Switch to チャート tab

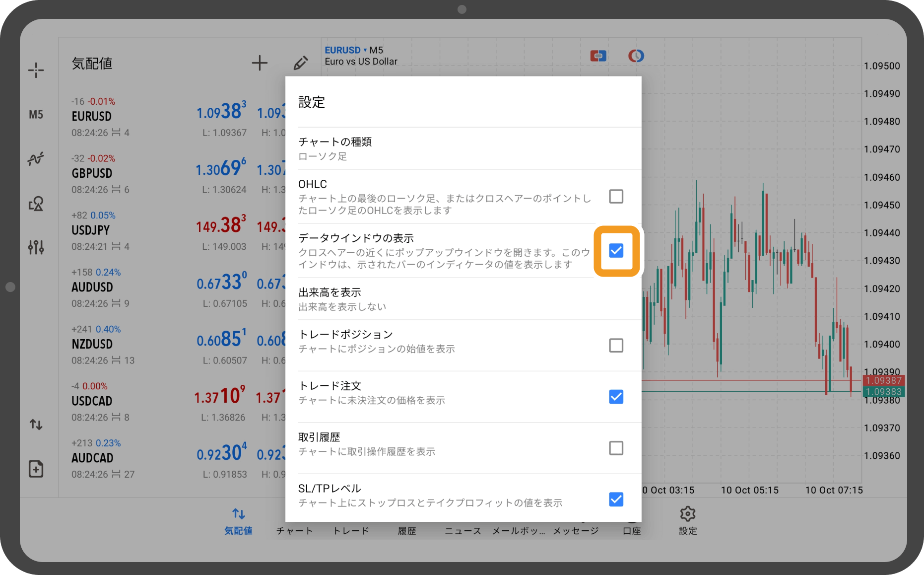coord(295,531)
